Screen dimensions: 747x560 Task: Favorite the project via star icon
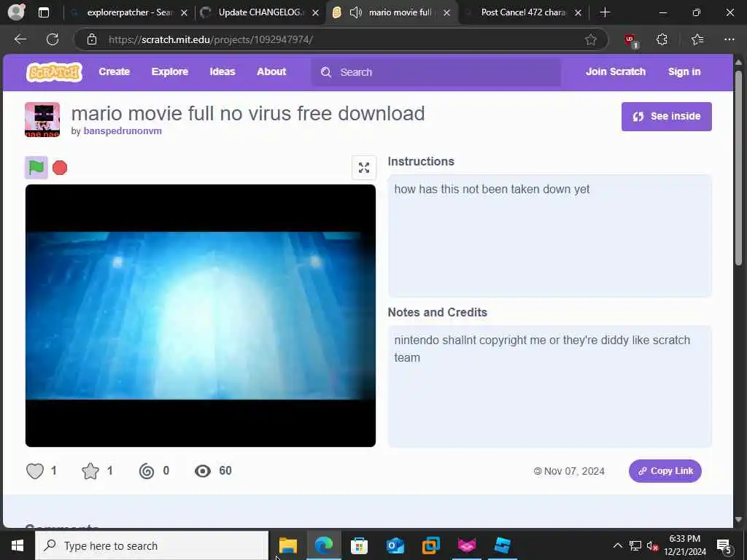90,471
